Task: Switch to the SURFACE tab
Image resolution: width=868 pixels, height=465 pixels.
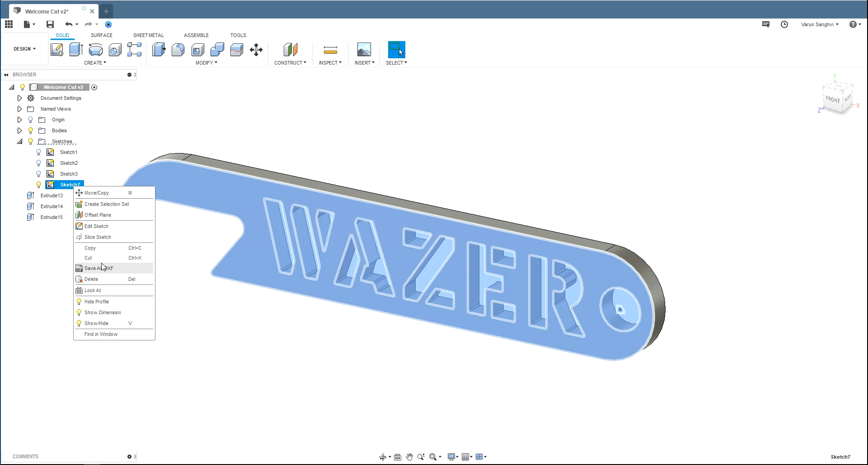Action: tap(102, 35)
